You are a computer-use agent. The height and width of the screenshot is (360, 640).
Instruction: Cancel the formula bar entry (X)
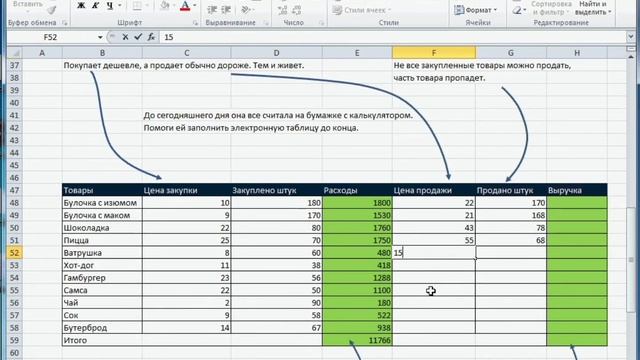[125, 37]
